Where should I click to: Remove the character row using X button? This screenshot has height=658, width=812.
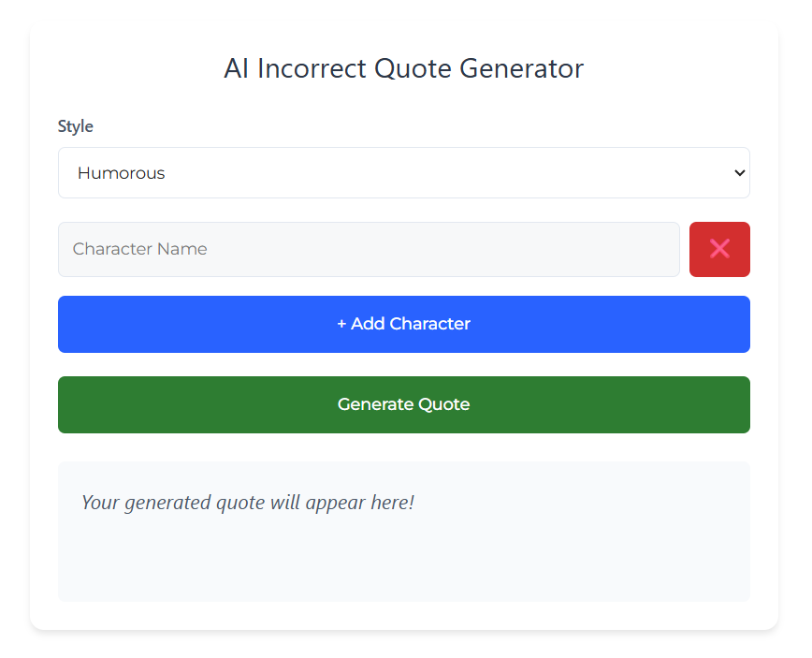click(719, 249)
